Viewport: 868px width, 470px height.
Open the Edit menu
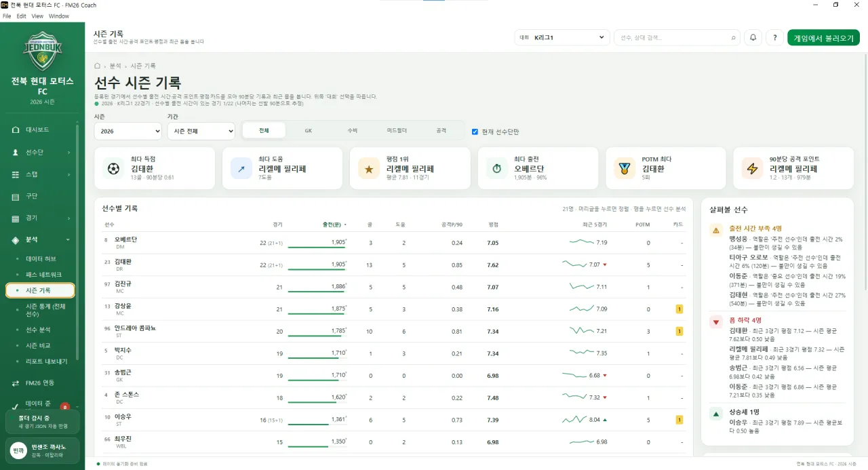[22, 16]
